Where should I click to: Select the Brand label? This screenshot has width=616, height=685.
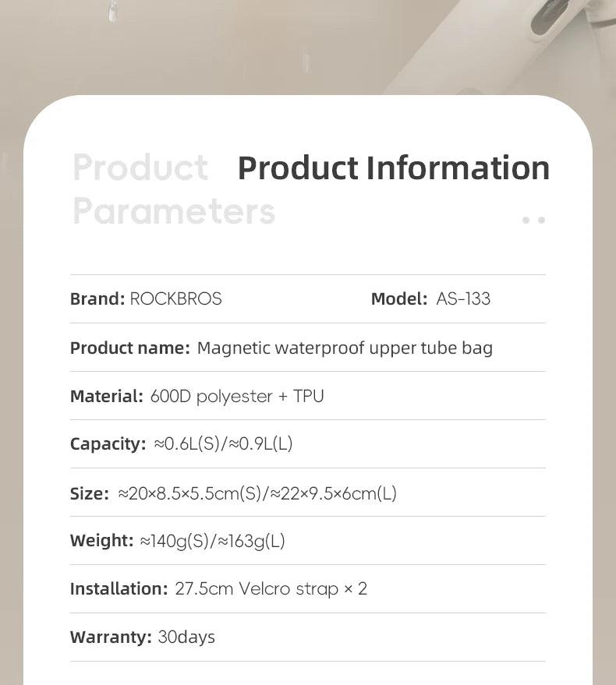pyautogui.click(x=97, y=298)
